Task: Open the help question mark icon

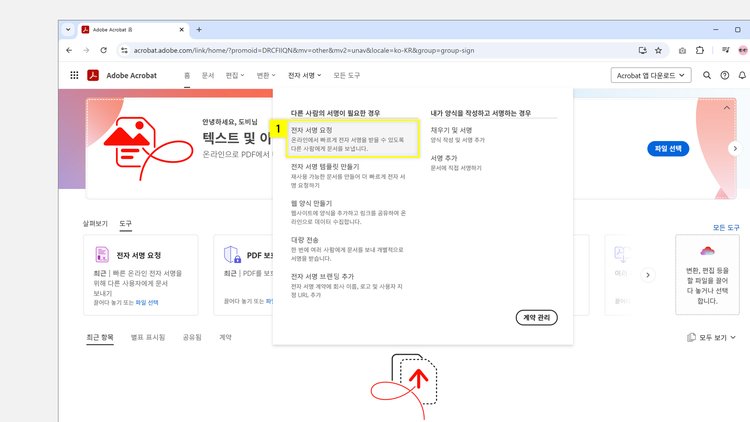Action: click(725, 75)
